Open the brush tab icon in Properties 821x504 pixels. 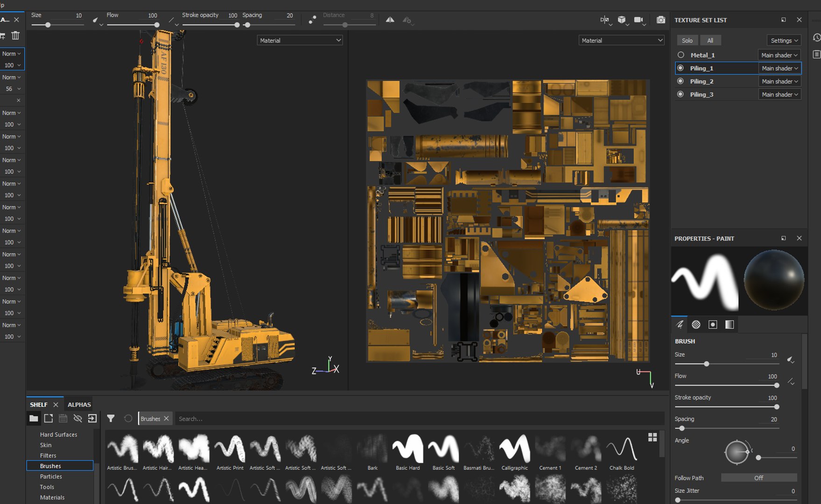tap(680, 324)
